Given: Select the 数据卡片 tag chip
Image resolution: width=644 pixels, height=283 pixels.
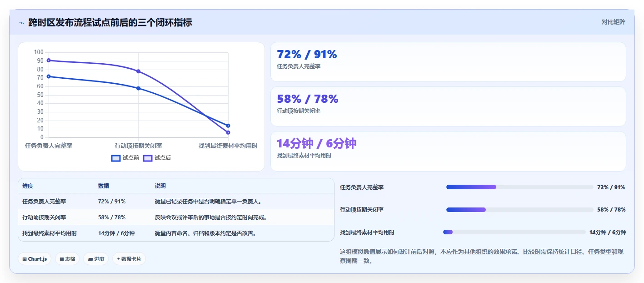Looking at the screenshot, I should click(129, 259).
